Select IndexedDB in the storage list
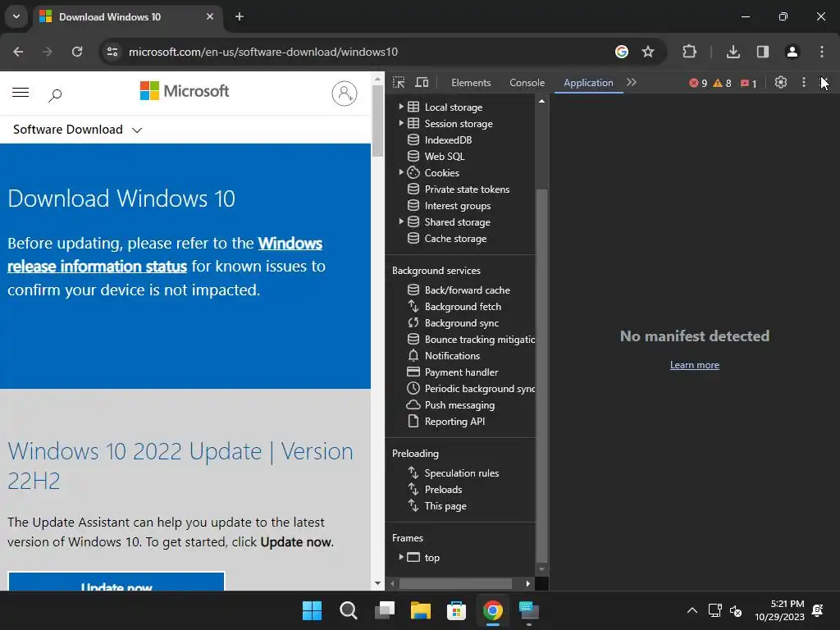The width and height of the screenshot is (840, 630). (448, 139)
